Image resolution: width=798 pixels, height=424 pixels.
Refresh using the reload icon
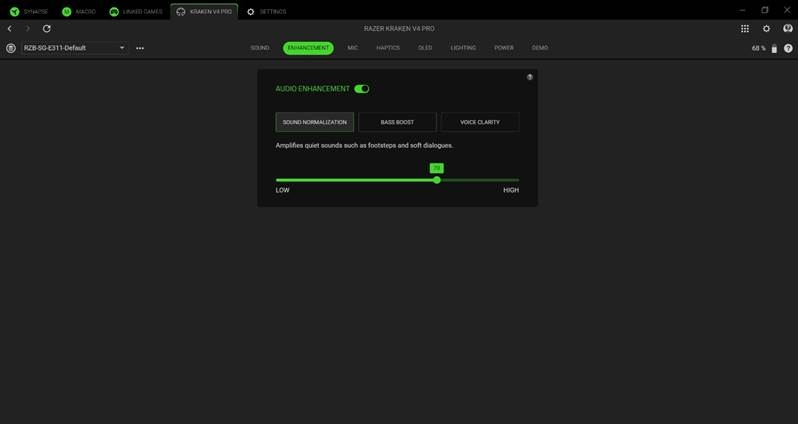(x=47, y=29)
